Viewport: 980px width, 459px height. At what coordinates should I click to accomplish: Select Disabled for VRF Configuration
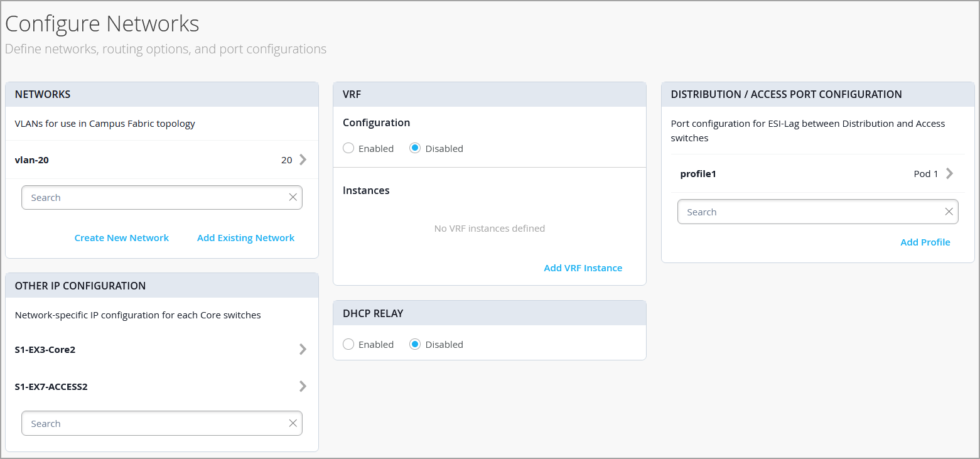click(x=415, y=148)
